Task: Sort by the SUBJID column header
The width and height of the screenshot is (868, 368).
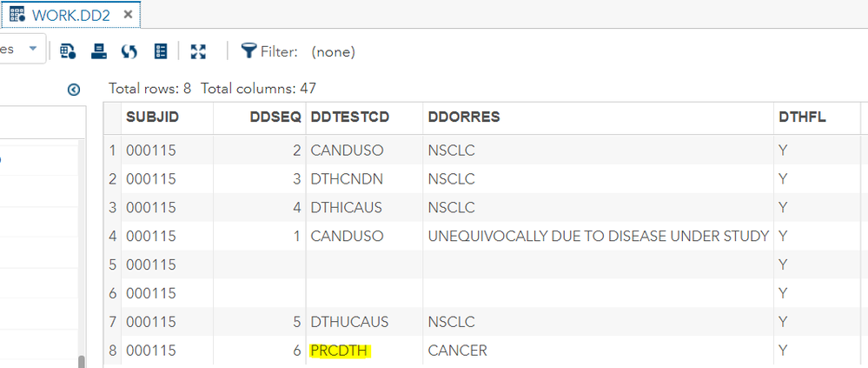Action: [153, 117]
